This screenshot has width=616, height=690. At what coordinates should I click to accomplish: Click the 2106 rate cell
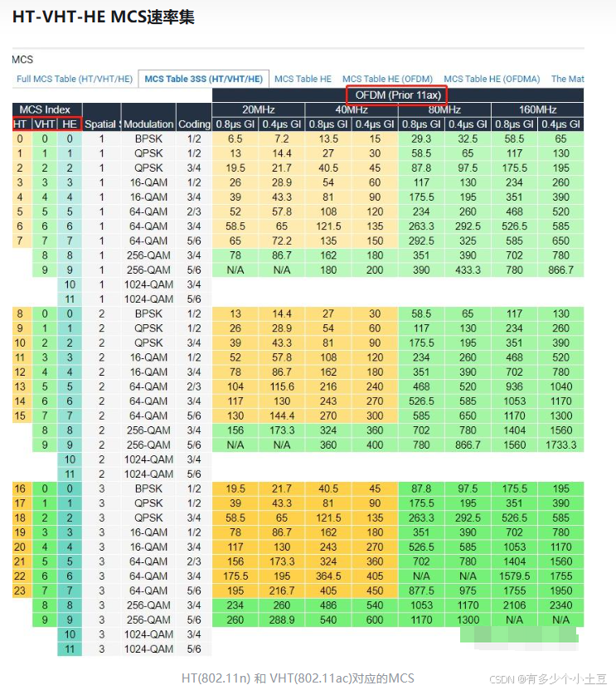click(x=514, y=605)
